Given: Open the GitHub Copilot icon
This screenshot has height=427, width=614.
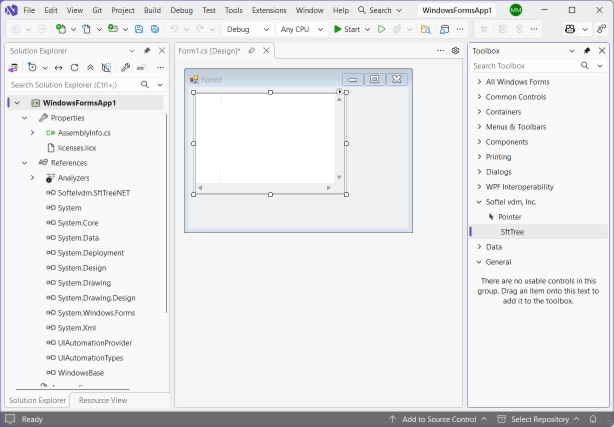Looking at the screenshot, I should pyautogui.click(x=570, y=29).
